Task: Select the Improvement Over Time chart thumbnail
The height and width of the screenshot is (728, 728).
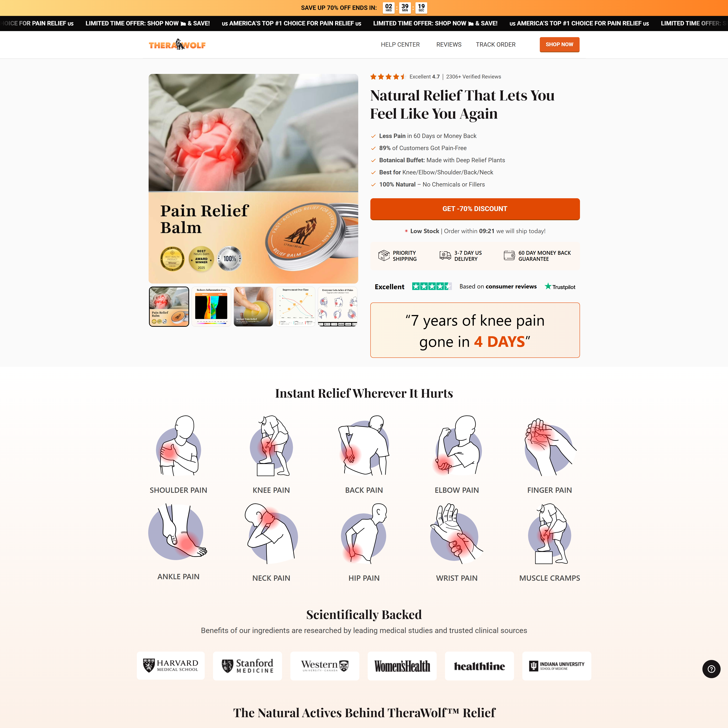Action: click(x=295, y=306)
